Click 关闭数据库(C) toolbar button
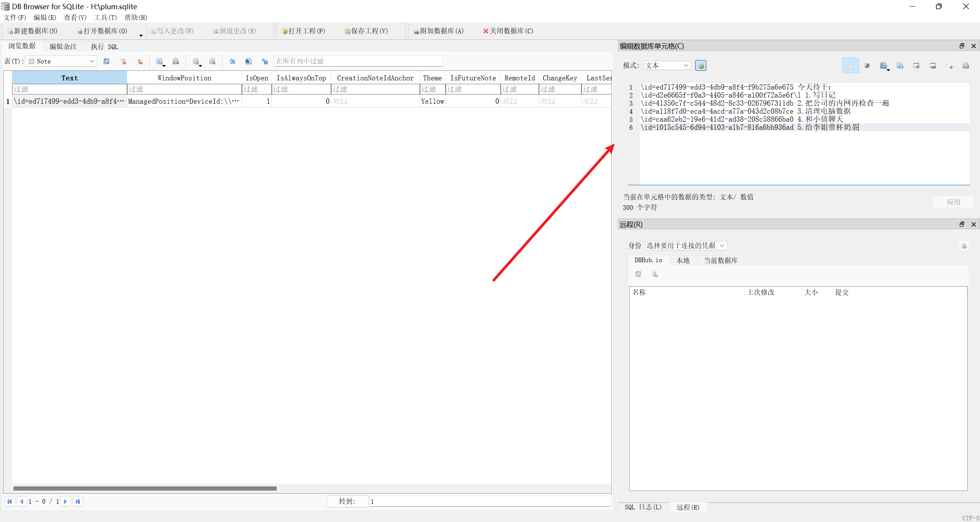Screen dimensions: 980x522 pyautogui.click(x=508, y=31)
